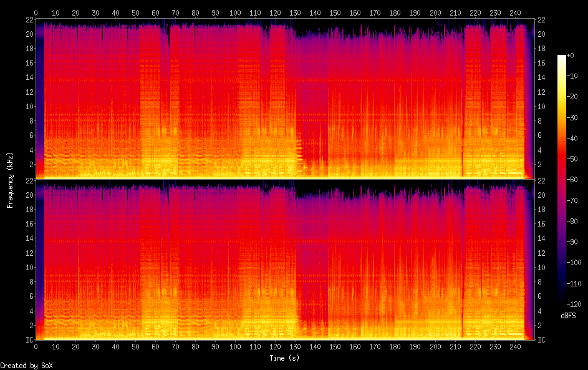Click the "Time (s)" axis title
The width and height of the screenshot is (588, 370).
(x=285, y=358)
